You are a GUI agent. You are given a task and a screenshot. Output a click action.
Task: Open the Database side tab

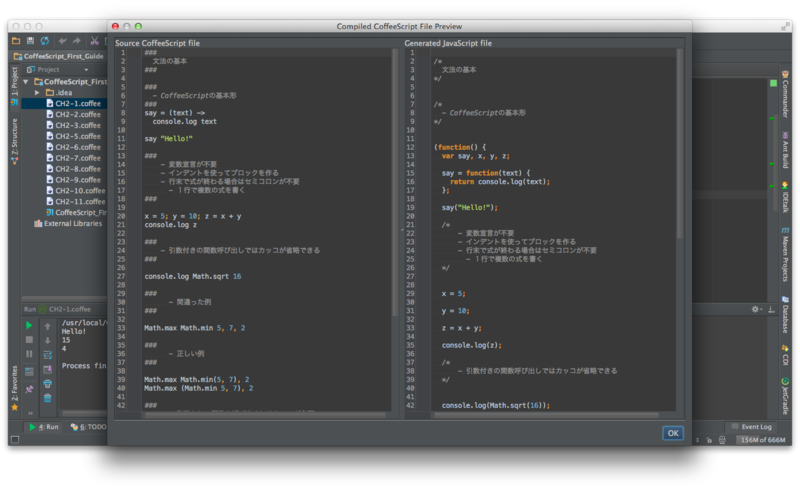click(x=785, y=314)
